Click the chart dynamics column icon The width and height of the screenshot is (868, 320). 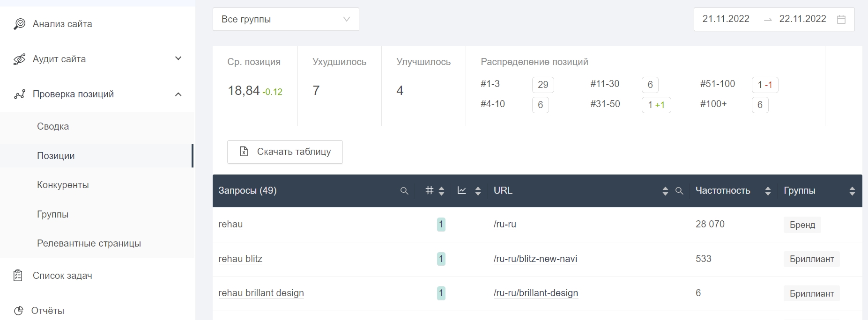(462, 190)
